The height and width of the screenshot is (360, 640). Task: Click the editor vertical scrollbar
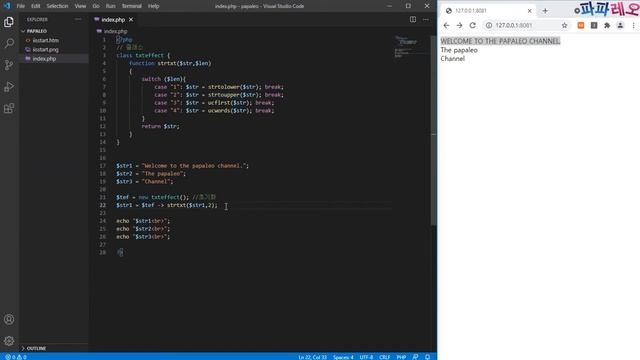tap(433, 131)
